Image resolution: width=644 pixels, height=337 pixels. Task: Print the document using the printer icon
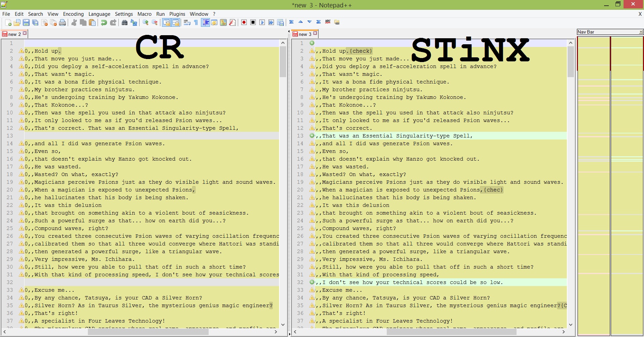[x=62, y=22]
